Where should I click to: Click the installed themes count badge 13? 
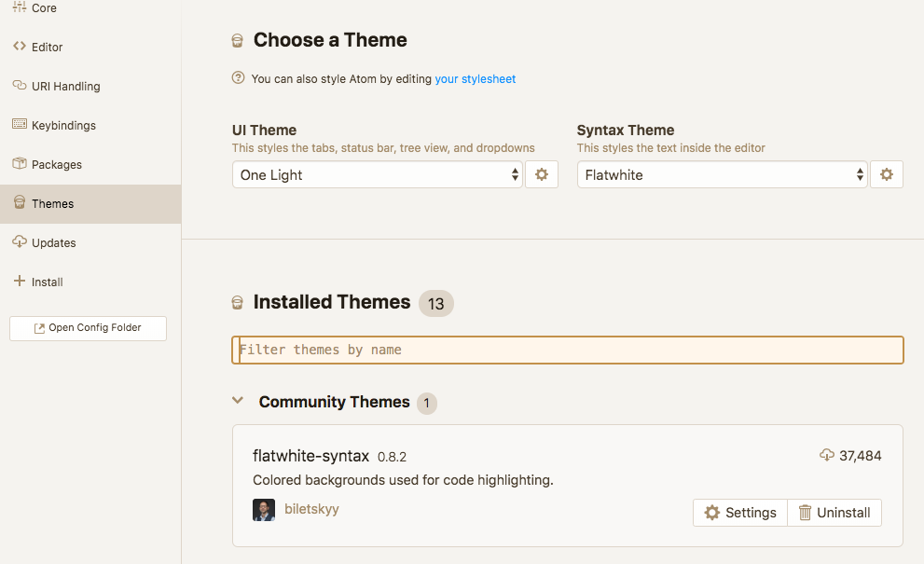click(x=436, y=304)
